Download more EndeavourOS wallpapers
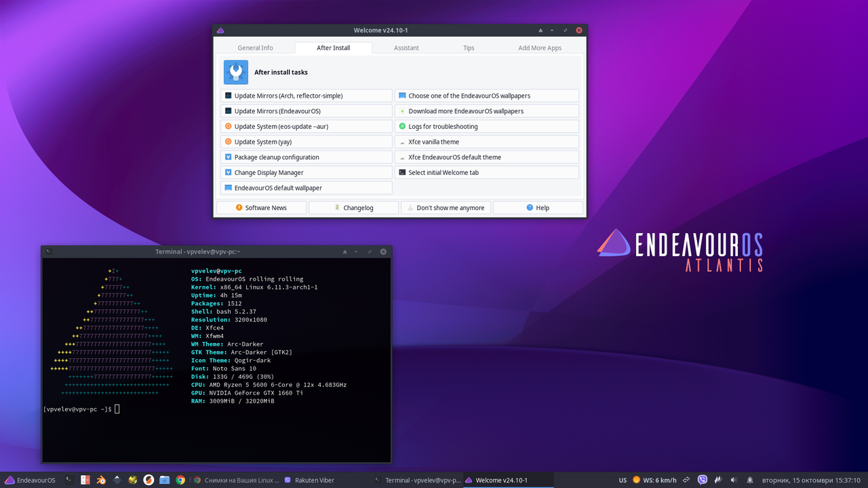This screenshot has height=488, width=868. pos(487,111)
